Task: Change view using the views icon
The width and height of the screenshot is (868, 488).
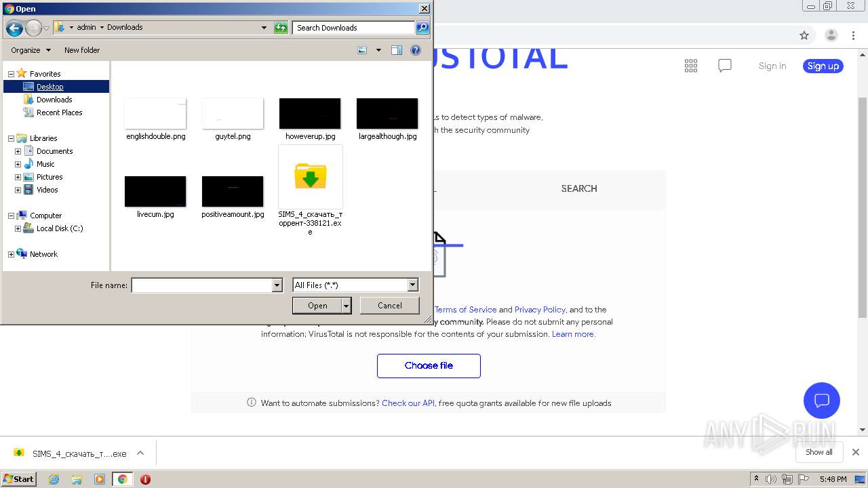Action: (362, 50)
